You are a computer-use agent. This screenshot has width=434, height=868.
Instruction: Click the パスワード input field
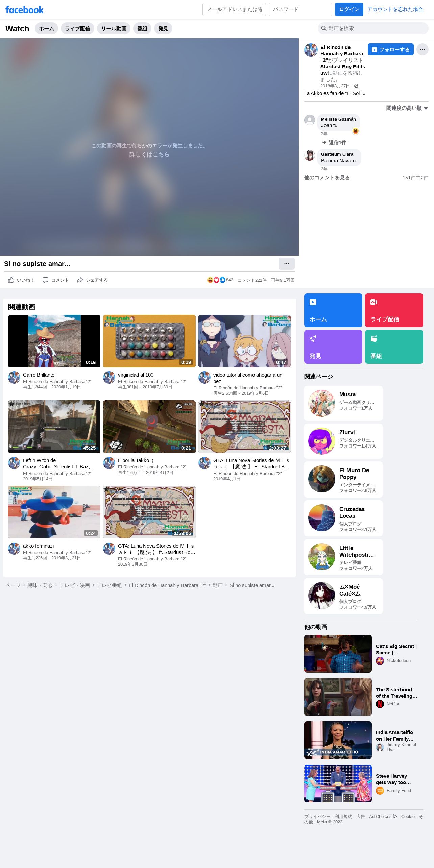300,9
